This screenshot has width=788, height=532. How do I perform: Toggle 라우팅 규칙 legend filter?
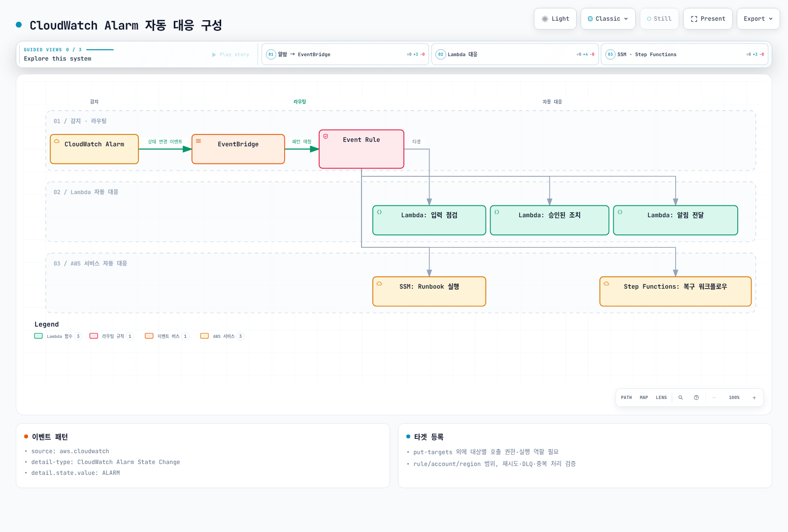point(111,336)
